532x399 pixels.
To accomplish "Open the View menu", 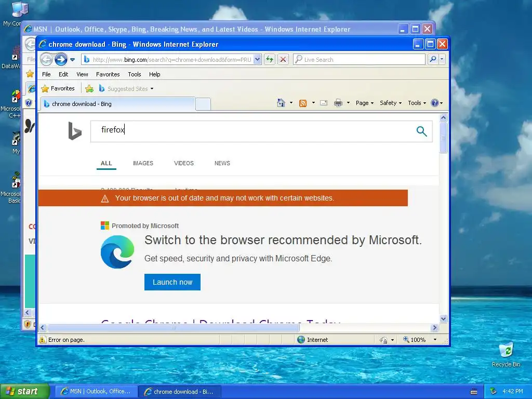I will 82,74.
